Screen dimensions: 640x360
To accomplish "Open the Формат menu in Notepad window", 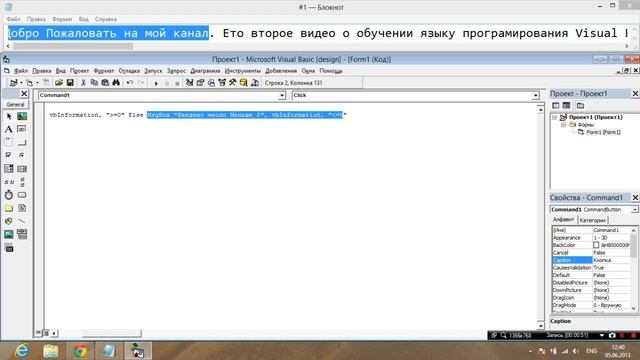I will pos(62,19).
